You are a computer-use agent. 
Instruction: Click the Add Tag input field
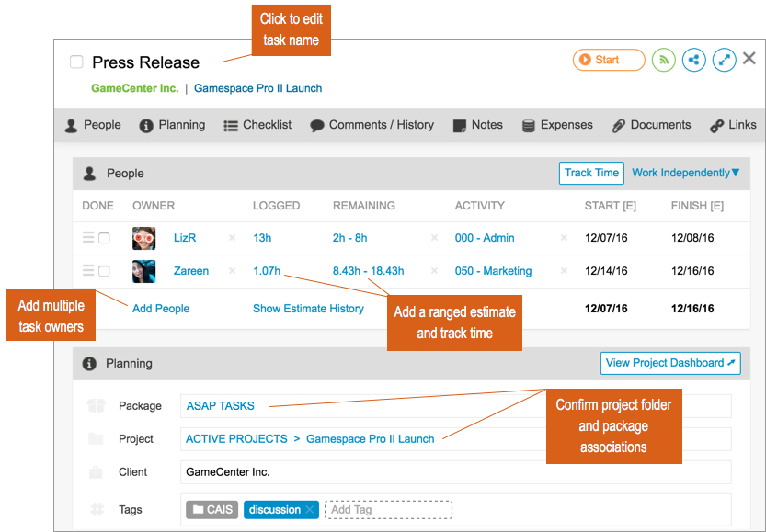(x=388, y=510)
